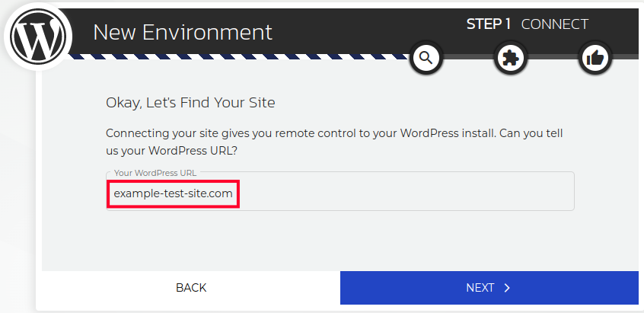Select the thumbs-up final step icon
The width and height of the screenshot is (644, 313).
coord(596,57)
